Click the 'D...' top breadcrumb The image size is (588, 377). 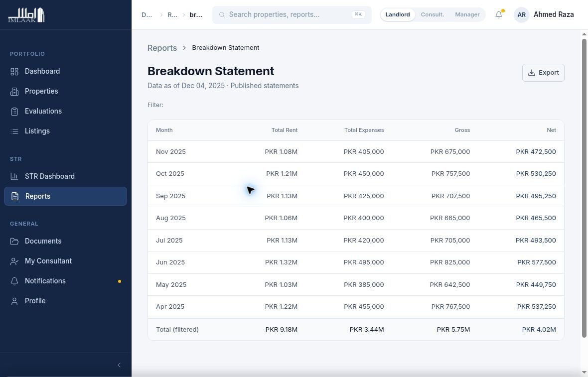(147, 14)
